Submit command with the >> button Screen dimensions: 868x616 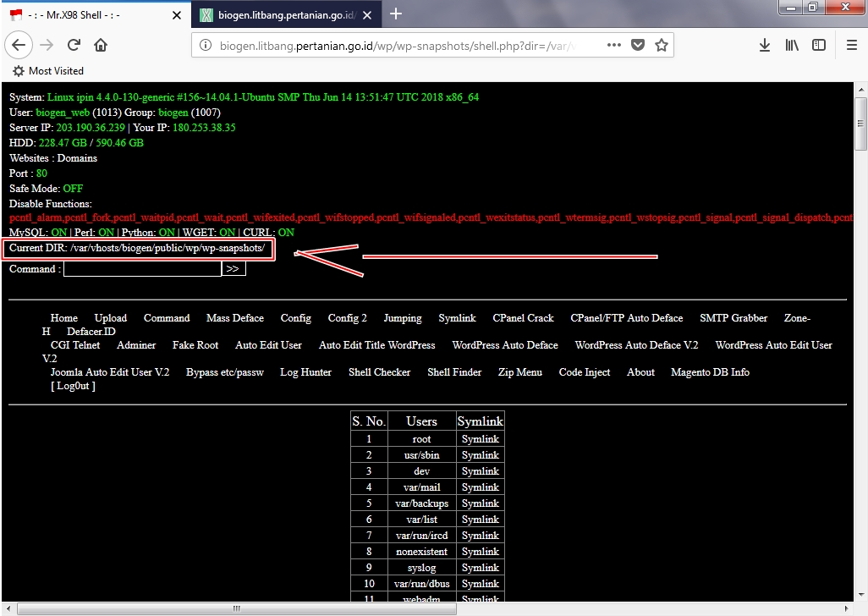tap(233, 269)
